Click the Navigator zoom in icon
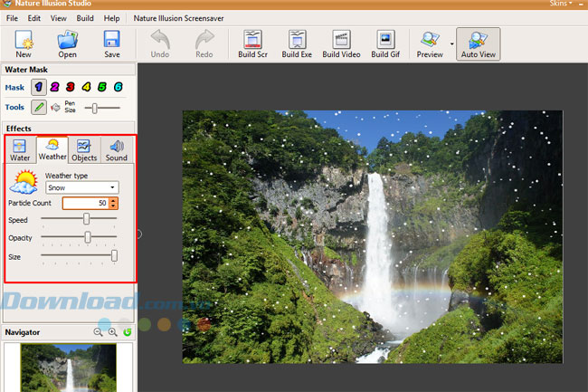 112,332
